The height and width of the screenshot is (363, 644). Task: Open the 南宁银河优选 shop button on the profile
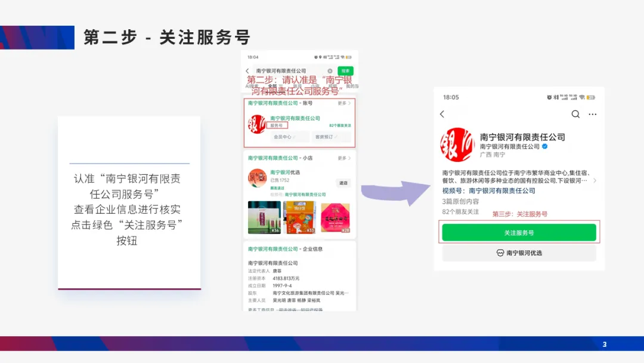(x=519, y=253)
